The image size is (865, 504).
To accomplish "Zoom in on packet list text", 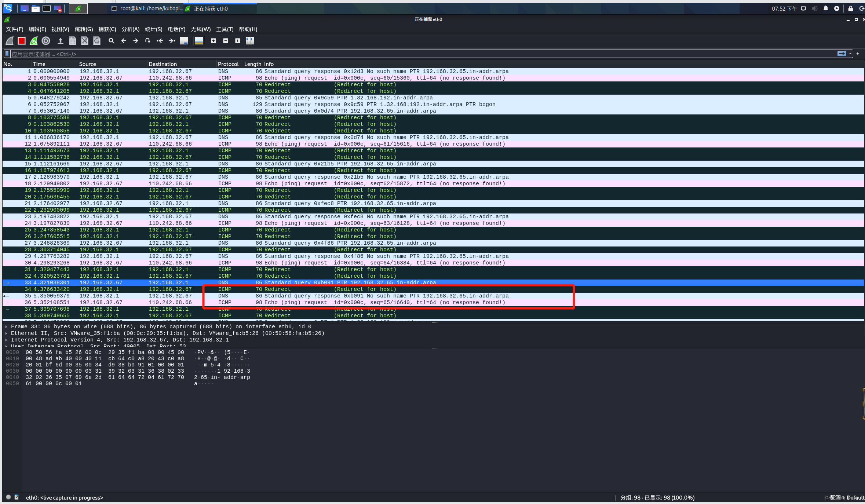I will click(213, 41).
